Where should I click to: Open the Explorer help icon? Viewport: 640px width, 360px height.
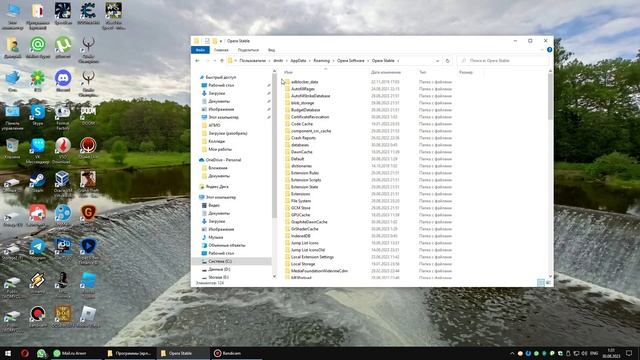point(549,50)
